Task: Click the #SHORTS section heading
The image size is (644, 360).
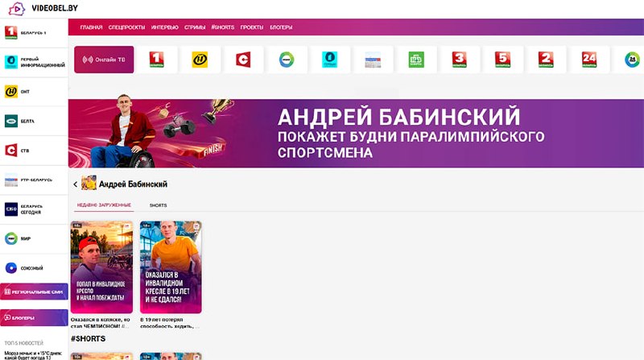Action: click(x=88, y=338)
